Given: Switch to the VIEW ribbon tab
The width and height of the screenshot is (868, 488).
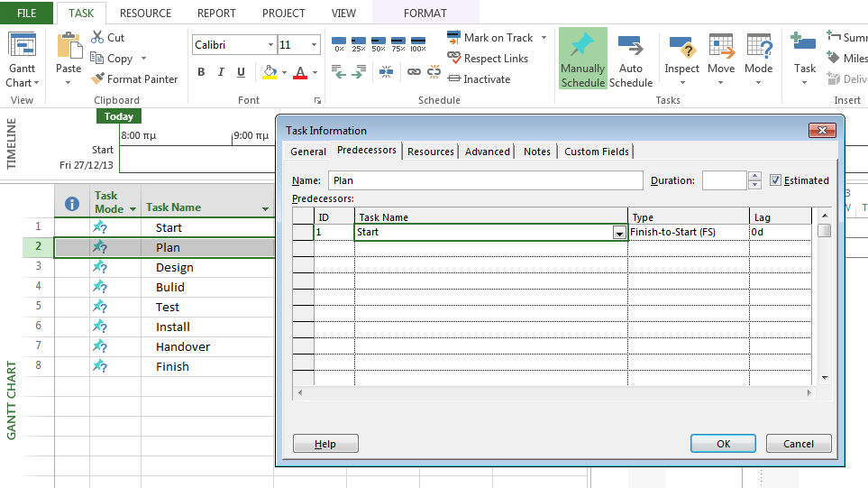Looking at the screenshot, I should pos(343,13).
